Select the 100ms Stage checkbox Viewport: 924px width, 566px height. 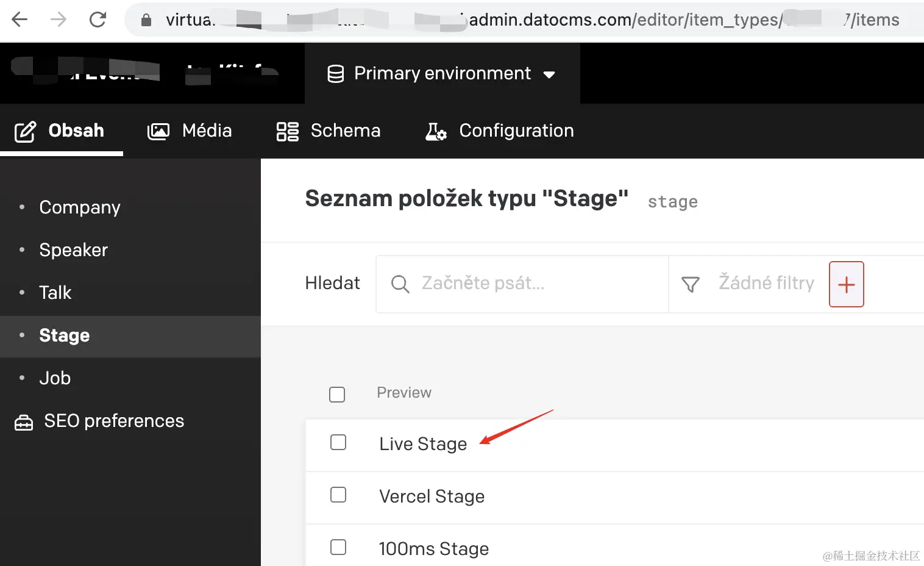(x=338, y=547)
